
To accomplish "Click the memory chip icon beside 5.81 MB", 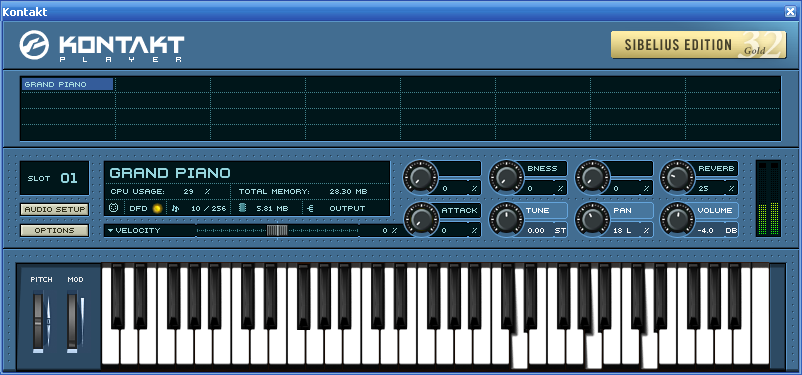I will [x=242, y=208].
